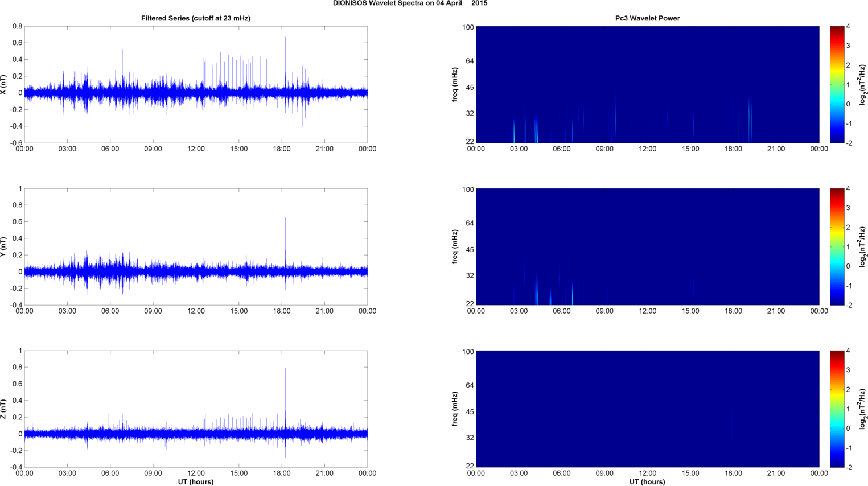The height and width of the screenshot is (486, 868).
Task: Click UT (hours) label under Z time series
Action: point(196,481)
